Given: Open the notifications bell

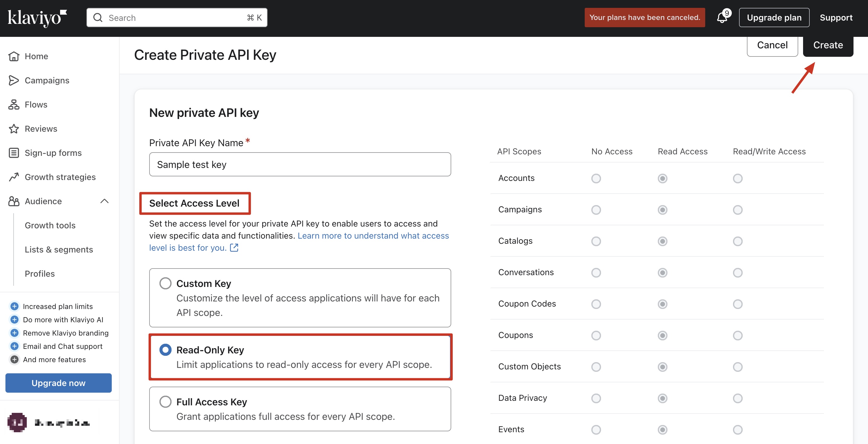Looking at the screenshot, I should click(722, 18).
